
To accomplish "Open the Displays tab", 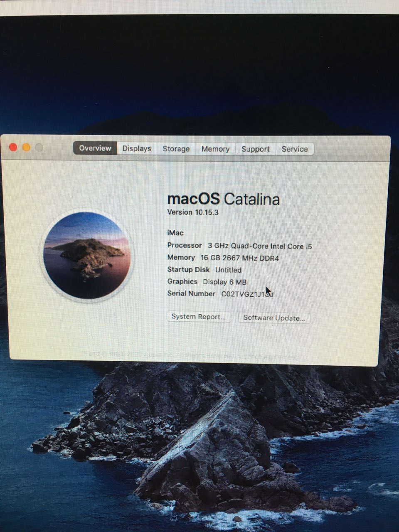I will pos(137,148).
